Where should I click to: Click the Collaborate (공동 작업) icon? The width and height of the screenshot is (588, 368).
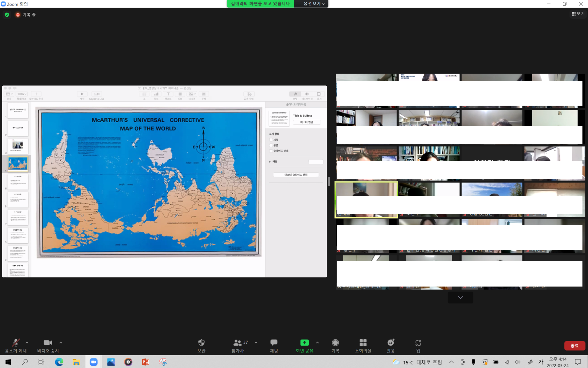pyautogui.click(x=249, y=94)
